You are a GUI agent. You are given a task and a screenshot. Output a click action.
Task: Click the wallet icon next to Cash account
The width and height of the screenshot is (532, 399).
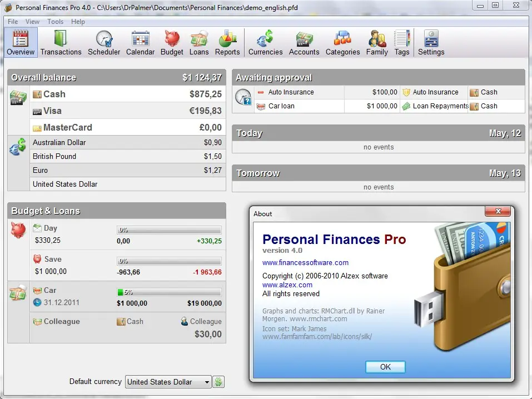[37, 94]
